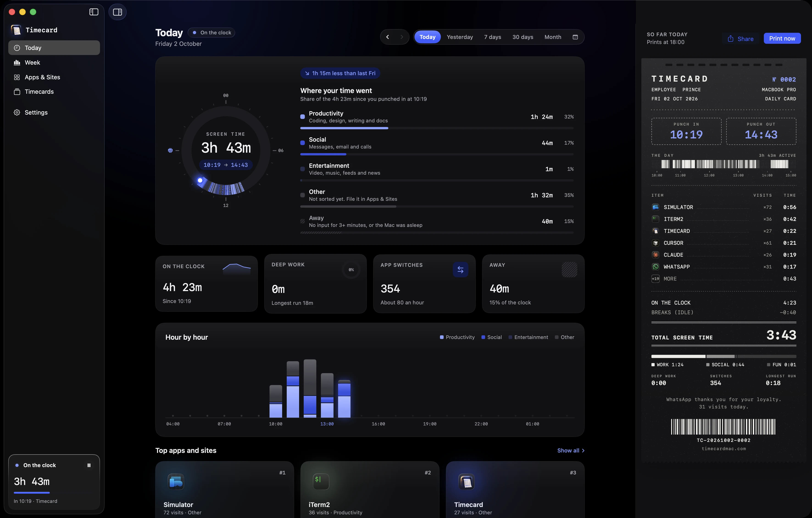The height and width of the screenshot is (518, 812).
Task: Click the 13:00 bar in Hour by hour
Action: (327, 395)
